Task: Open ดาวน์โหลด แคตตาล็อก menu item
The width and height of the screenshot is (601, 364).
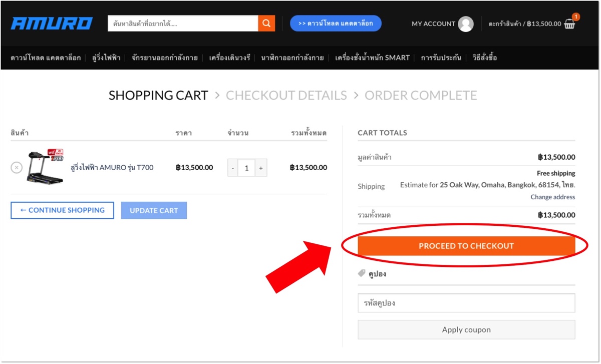Action: (46, 58)
